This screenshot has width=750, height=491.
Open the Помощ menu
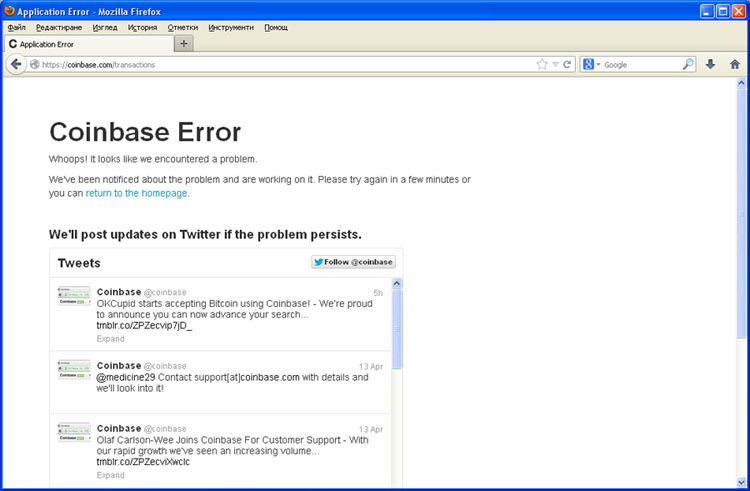tap(276, 27)
